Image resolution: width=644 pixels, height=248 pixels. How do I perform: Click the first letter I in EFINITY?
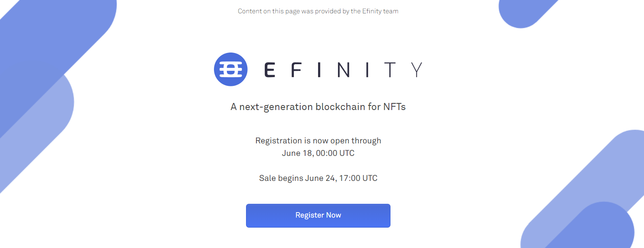pos(319,70)
